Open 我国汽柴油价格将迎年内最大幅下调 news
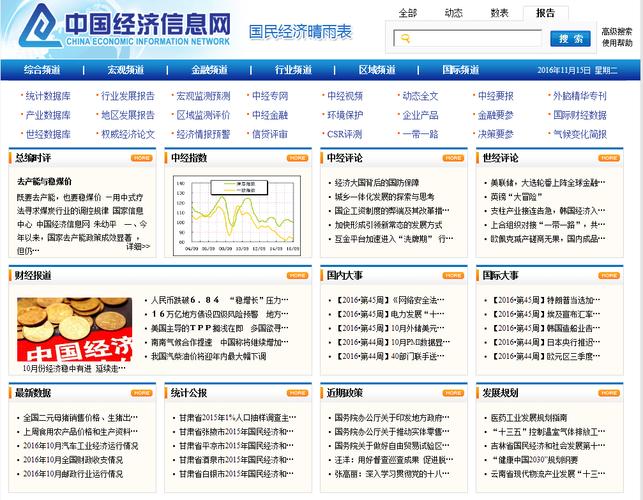Image resolution: width=643 pixels, height=500 pixels. [x=208, y=356]
